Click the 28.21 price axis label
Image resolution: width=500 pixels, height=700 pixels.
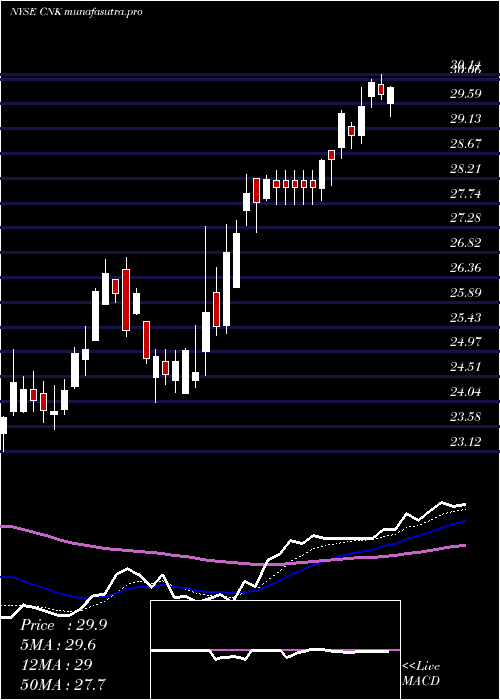tap(466, 169)
